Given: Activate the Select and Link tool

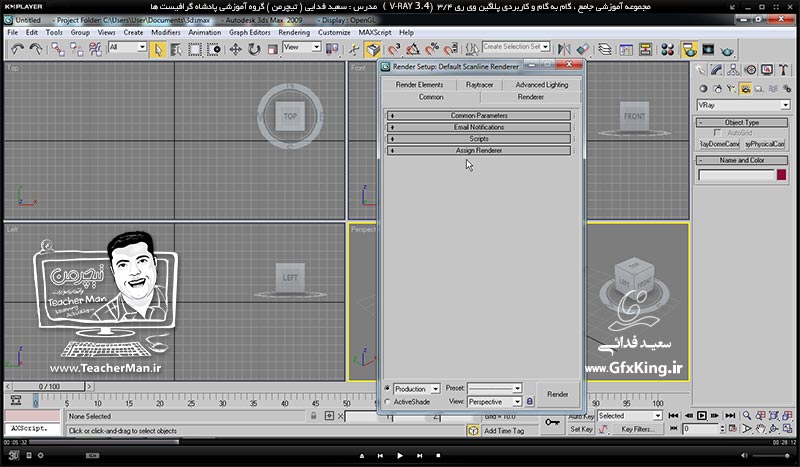Looking at the screenshot, I should click(x=58, y=49).
